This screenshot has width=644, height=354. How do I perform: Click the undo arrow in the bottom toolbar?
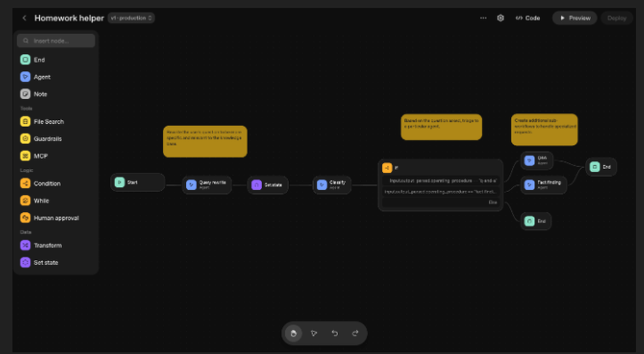click(x=335, y=333)
